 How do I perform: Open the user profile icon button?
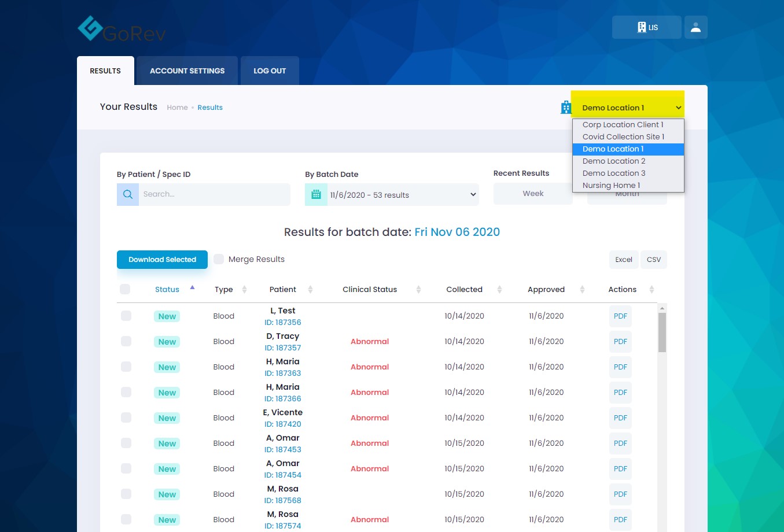[x=695, y=27]
